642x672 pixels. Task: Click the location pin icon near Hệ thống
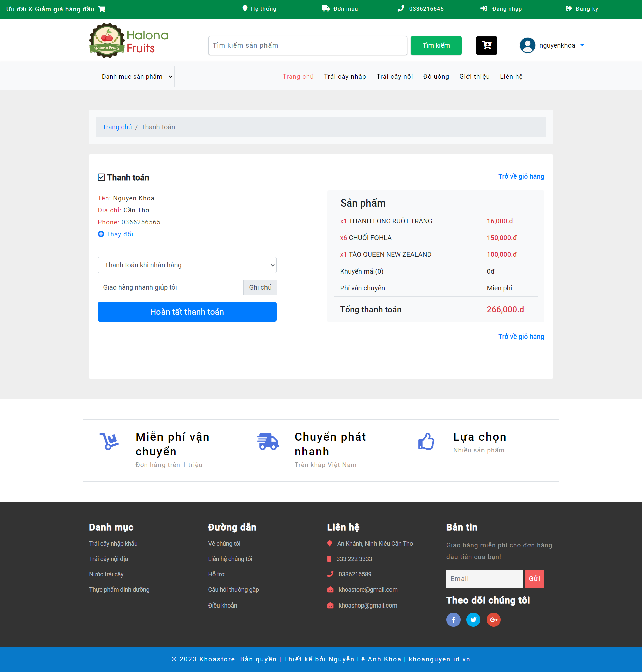click(245, 9)
